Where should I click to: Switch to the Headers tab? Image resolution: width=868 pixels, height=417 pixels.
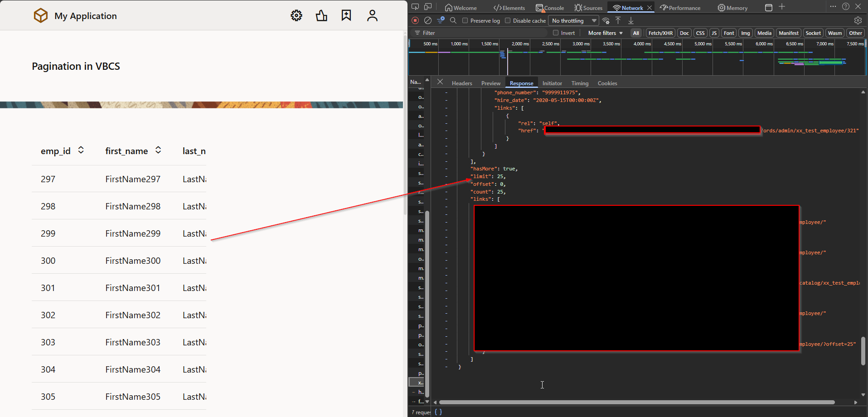point(461,83)
